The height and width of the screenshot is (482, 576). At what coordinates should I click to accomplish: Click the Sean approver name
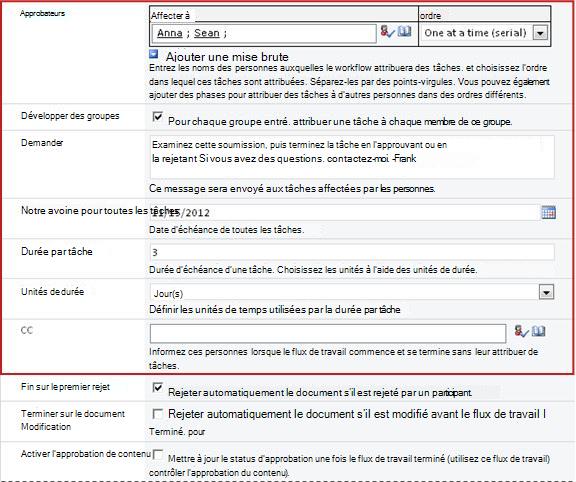tap(207, 33)
